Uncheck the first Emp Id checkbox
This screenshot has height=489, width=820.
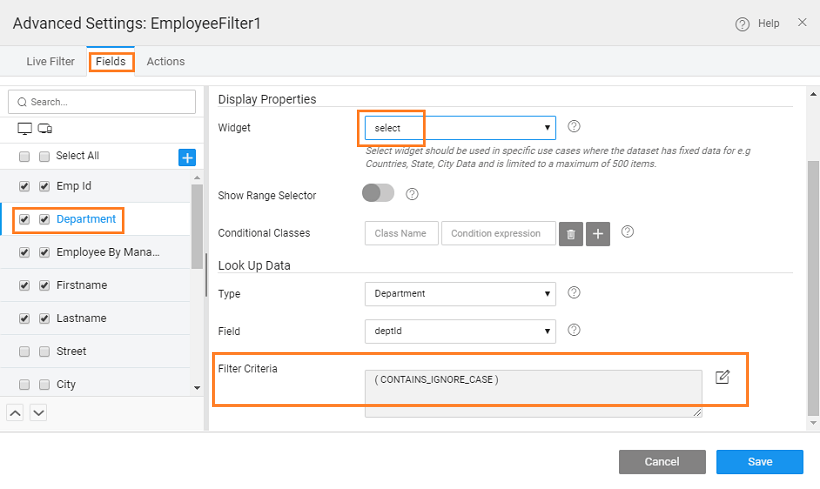(24, 186)
